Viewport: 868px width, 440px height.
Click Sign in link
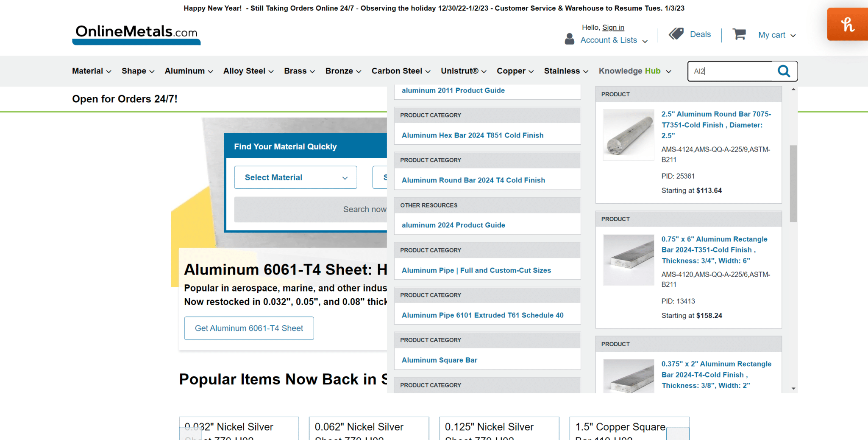point(613,28)
